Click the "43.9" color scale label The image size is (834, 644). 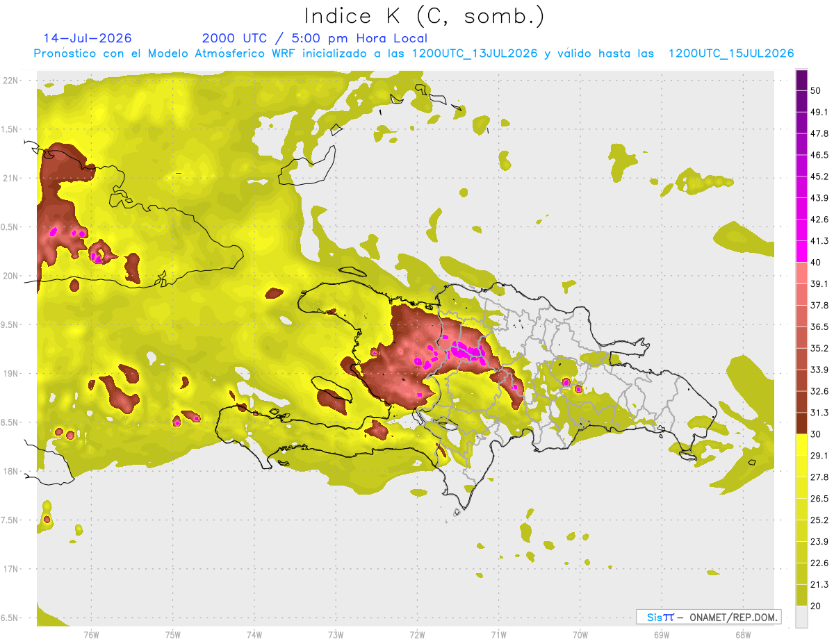click(819, 198)
